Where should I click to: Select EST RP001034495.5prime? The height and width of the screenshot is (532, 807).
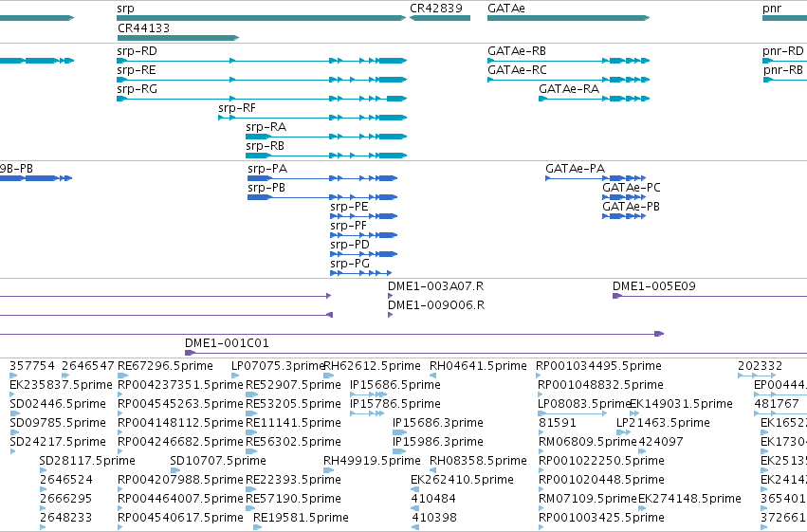pyautogui.click(x=599, y=366)
